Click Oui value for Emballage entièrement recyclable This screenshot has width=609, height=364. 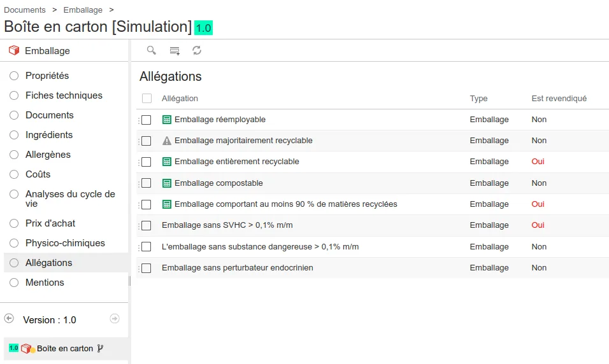(538, 162)
